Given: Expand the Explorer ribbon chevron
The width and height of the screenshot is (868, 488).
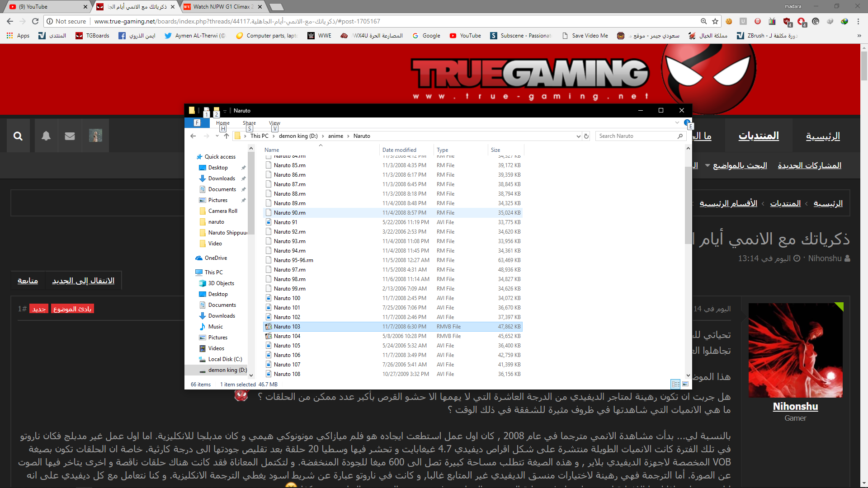Looking at the screenshot, I should pos(677,122).
